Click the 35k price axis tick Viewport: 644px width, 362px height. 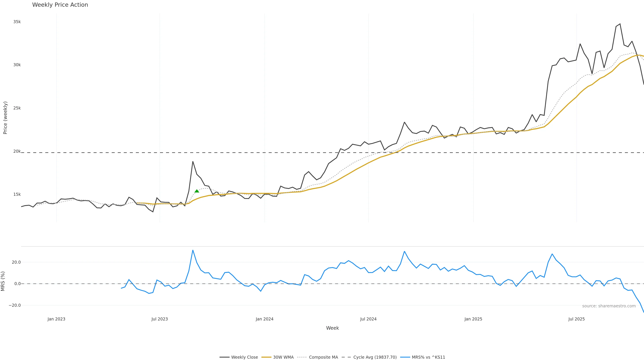[17, 22]
